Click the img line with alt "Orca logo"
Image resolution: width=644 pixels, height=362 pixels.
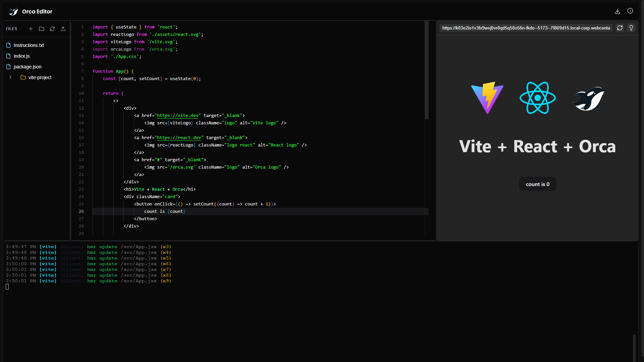pyautogui.click(x=216, y=167)
